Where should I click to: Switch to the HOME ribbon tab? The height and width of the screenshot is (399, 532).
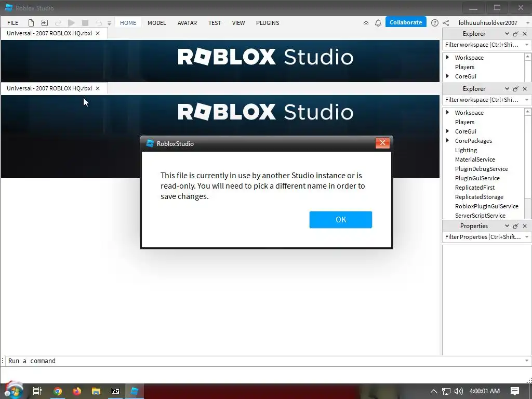(x=128, y=23)
